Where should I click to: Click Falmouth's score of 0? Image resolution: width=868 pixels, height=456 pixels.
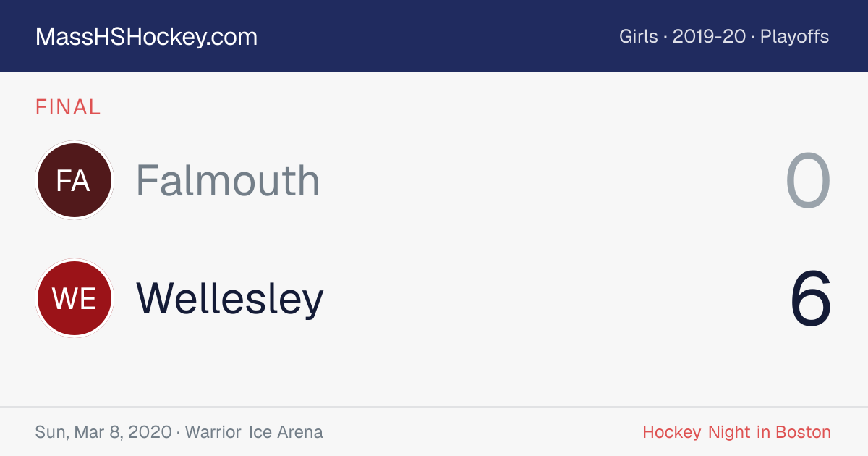[x=808, y=181]
